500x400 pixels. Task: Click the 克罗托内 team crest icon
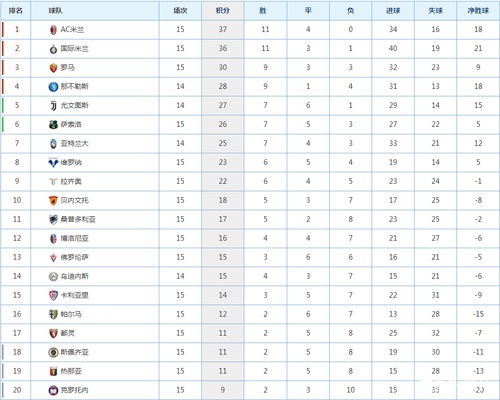point(53,390)
